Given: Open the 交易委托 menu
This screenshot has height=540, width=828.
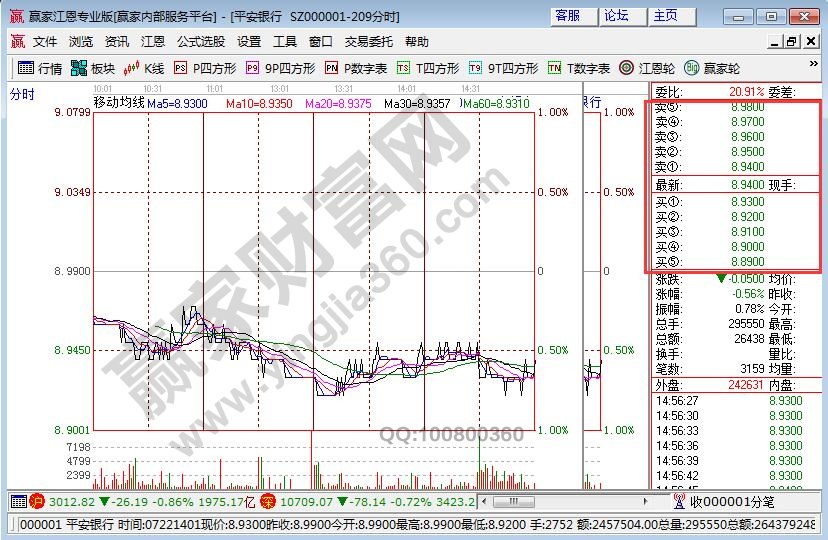Looking at the screenshot, I should (x=369, y=42).
